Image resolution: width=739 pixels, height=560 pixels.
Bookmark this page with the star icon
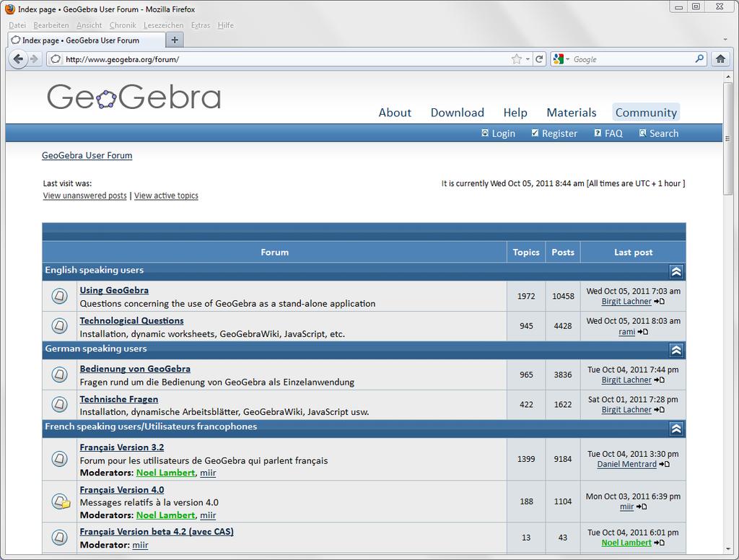point(517,59)
